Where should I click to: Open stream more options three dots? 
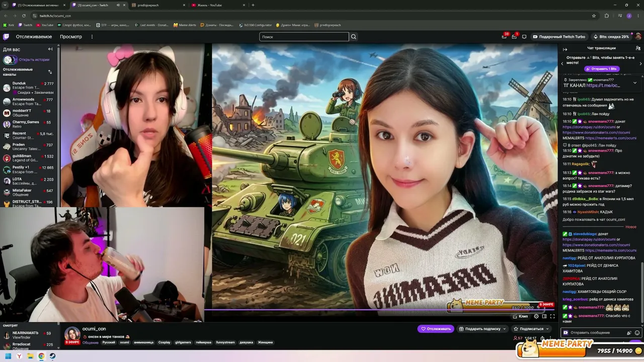pos(550,338)
